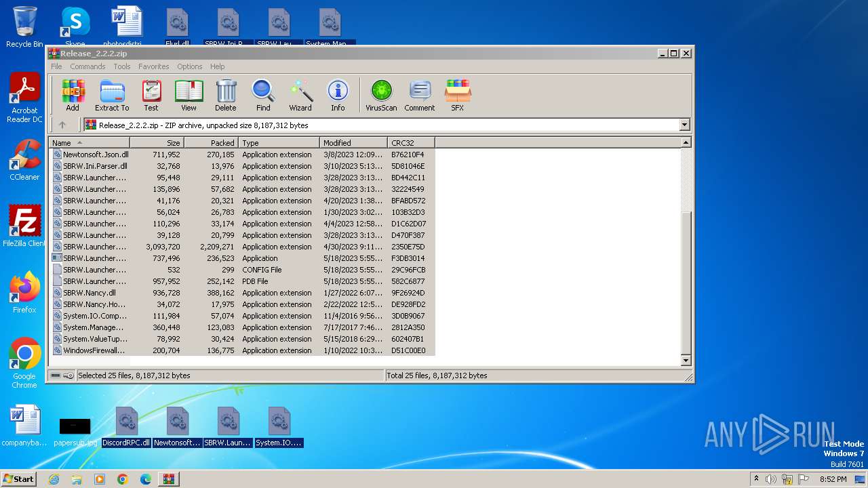Click CRC32 value F3DB3014
This screenshot has height=488, width=868.
tap(408, 258)
